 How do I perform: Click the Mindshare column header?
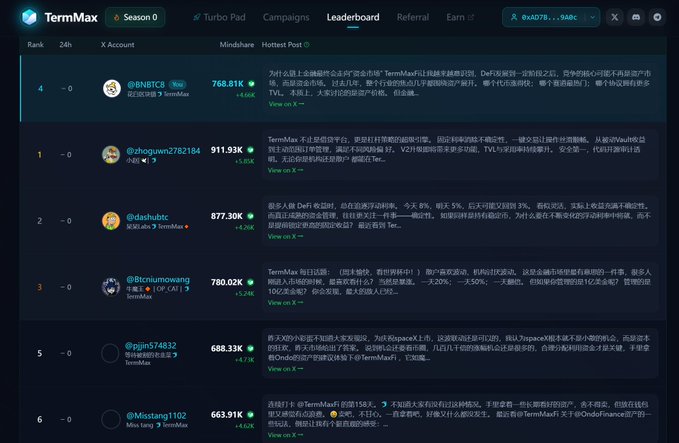point(237,45)
